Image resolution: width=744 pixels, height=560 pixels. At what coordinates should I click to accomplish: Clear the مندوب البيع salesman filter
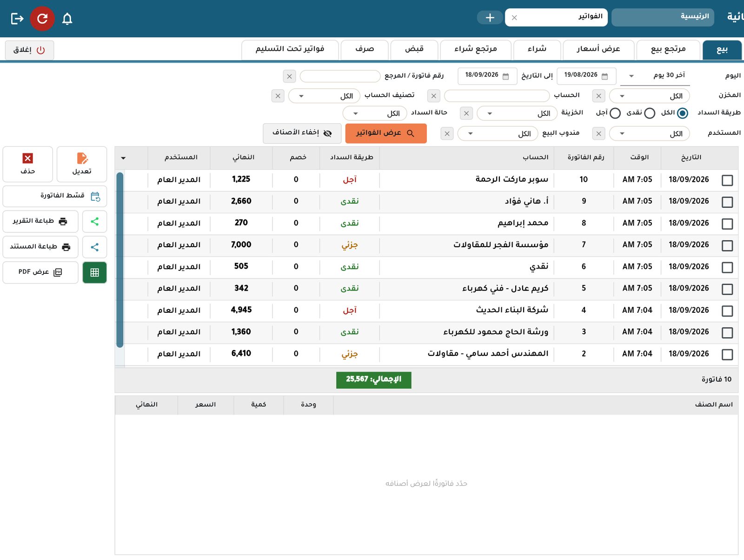click(447, 133)
